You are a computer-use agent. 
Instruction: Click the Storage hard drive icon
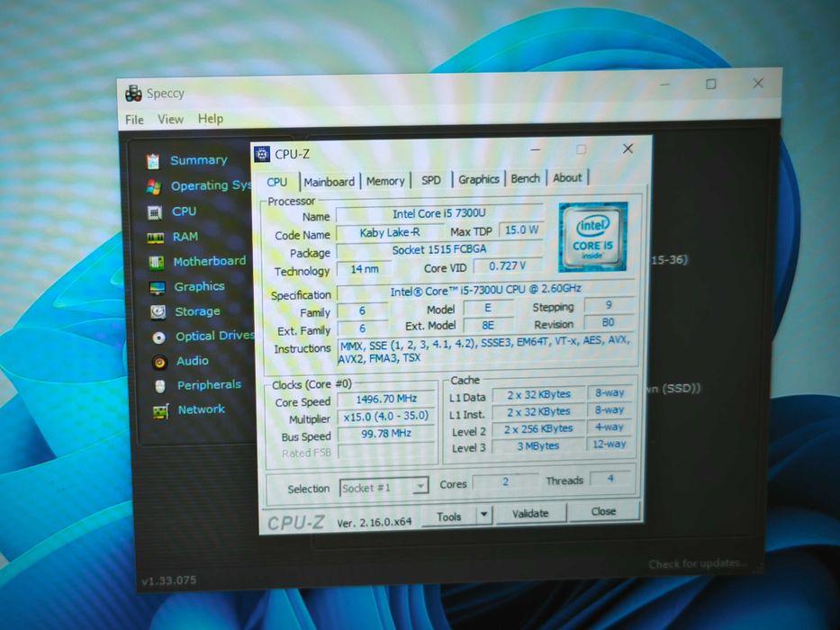158,311
